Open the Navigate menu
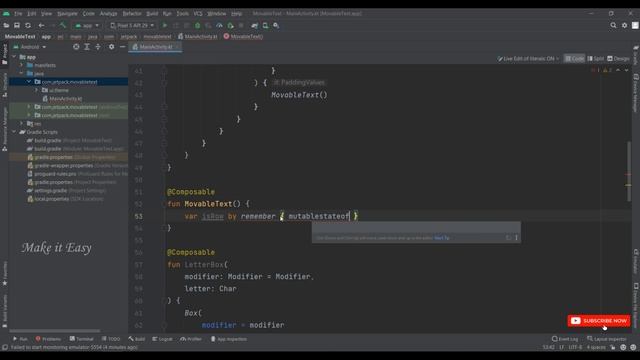 point(67,13)
